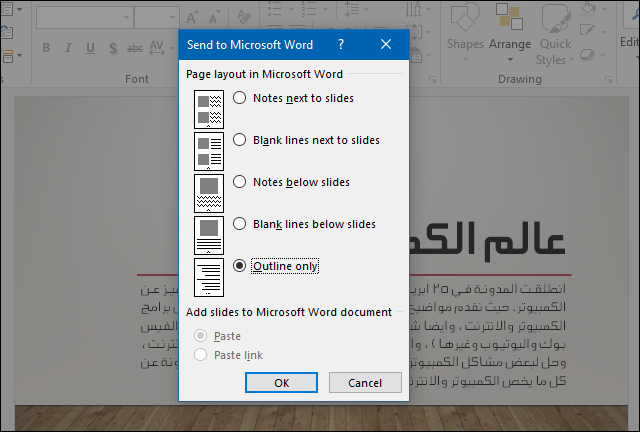
Task: Open Drawing group dialog launcher
Action: point(609,80)
